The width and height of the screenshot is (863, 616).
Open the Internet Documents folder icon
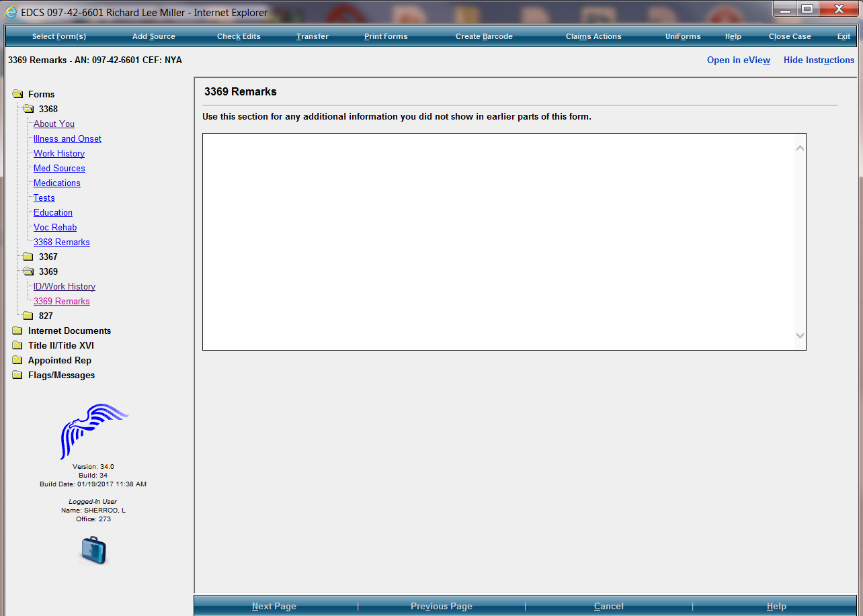17,331
